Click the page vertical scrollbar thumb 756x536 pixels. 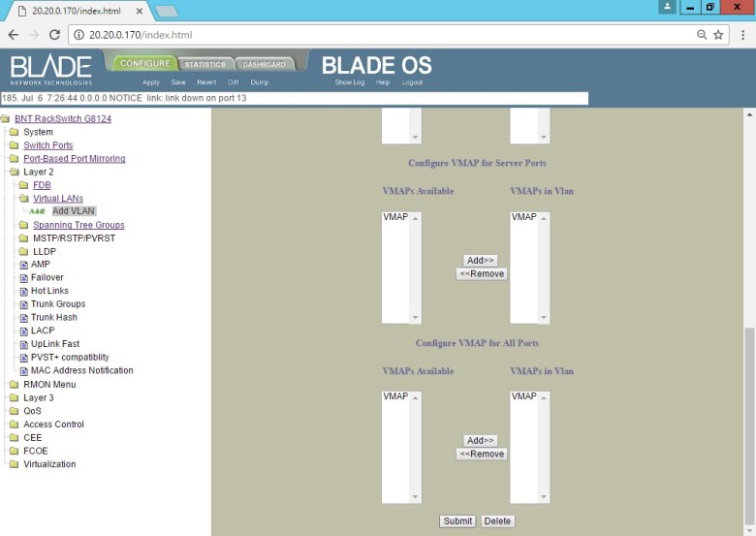tap(748, 426)
